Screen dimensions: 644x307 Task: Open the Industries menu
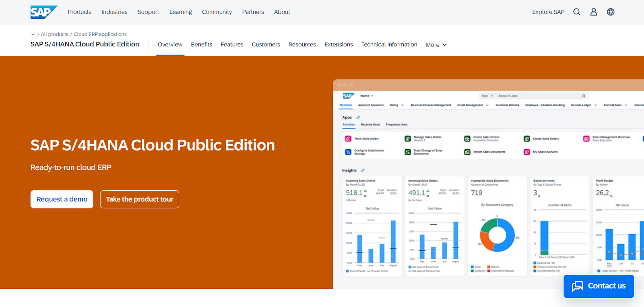point(114,12)
